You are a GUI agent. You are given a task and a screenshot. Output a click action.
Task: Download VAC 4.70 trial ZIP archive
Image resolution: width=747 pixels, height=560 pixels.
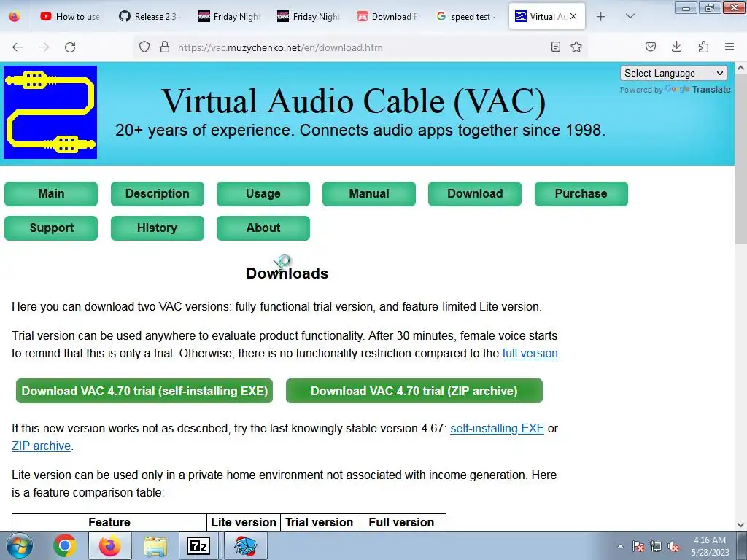414,391
